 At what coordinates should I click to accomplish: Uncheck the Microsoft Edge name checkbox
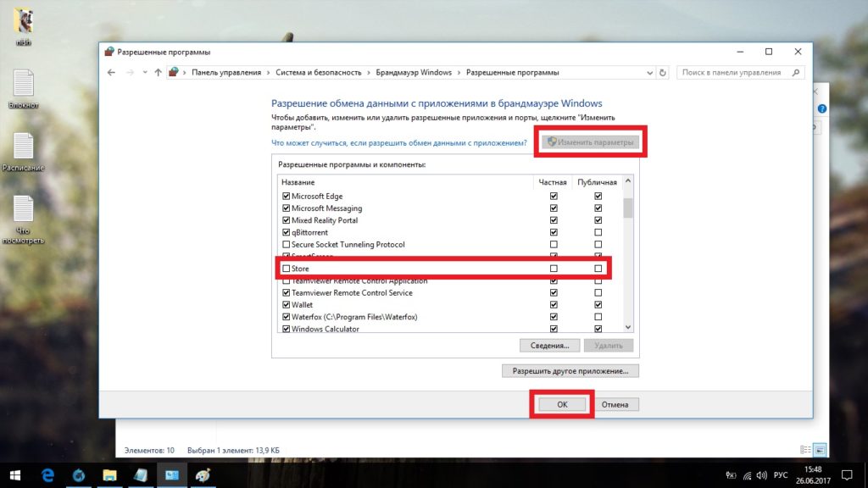coord(287,196)
